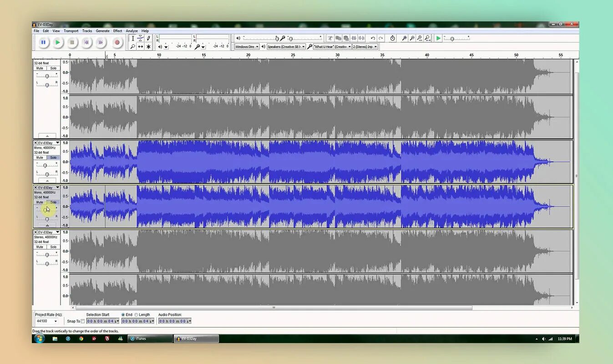
Task: Toggle Mute on the upper Mono track
Action: click(x=40, y=157)
